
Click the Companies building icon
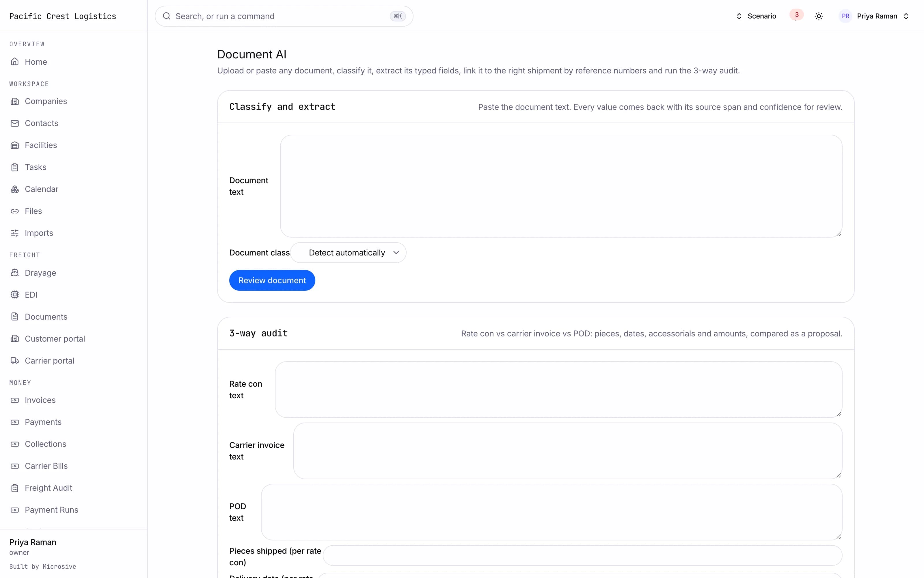[x=14, y=101]
